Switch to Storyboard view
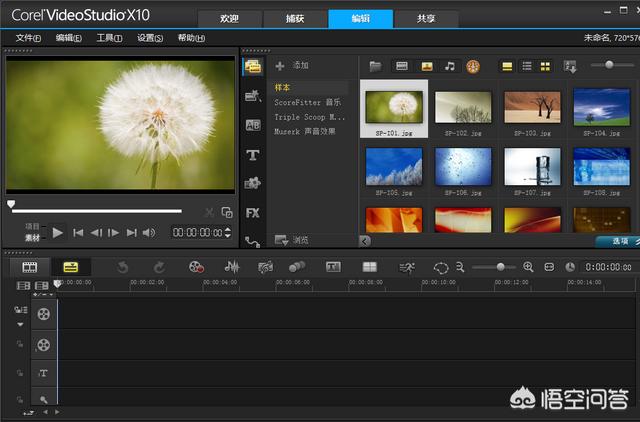Viewport: 640px width, 422px height. point(30,267)
